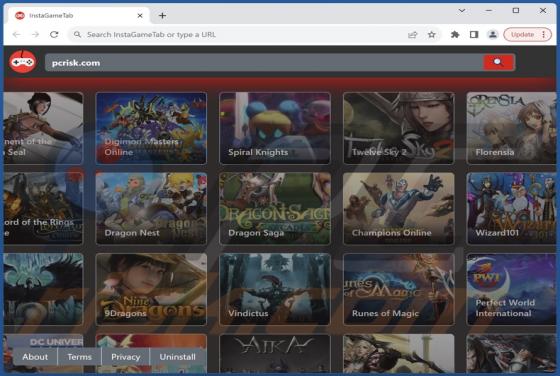
Task: Open the Privacy link
Action: click(125, 357)
